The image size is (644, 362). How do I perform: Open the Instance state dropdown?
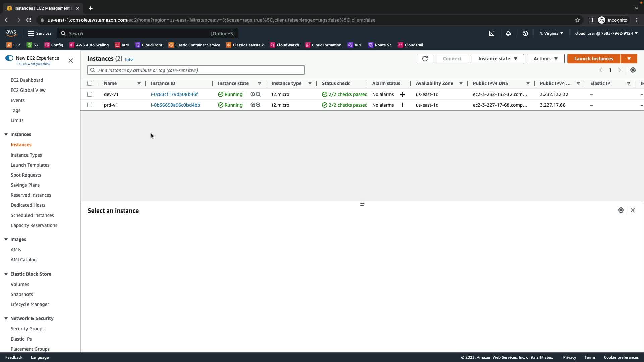click(497, 59)
